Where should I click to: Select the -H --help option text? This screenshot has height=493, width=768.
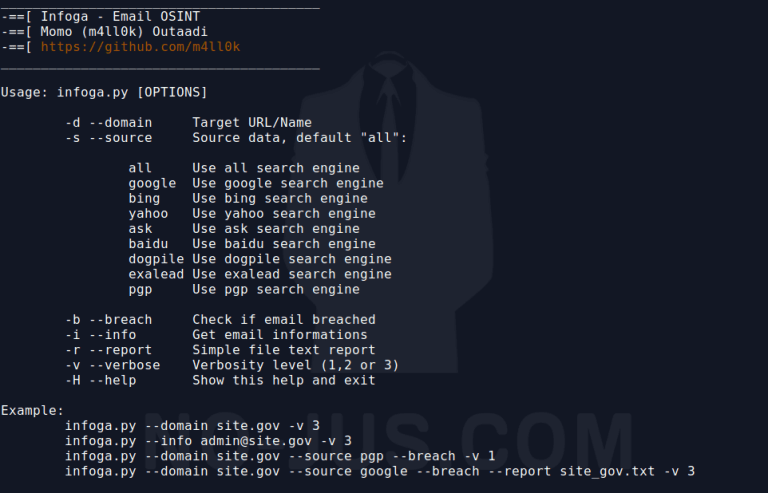[x=101, y=381]
